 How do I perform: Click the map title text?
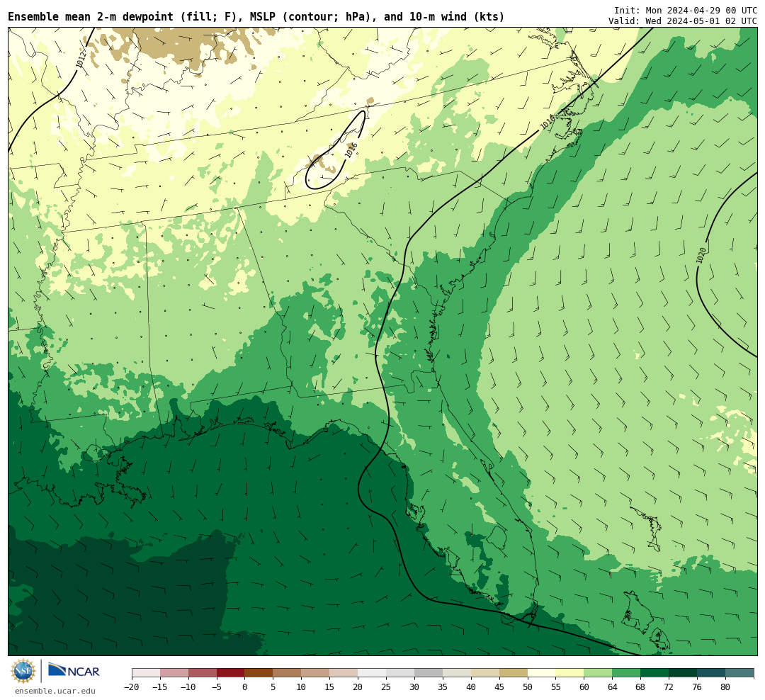256,16
